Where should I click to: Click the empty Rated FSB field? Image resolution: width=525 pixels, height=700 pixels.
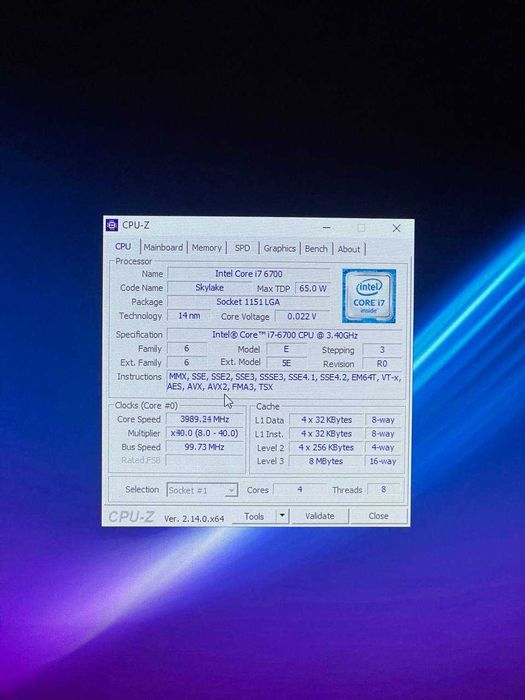click(204, 460)
